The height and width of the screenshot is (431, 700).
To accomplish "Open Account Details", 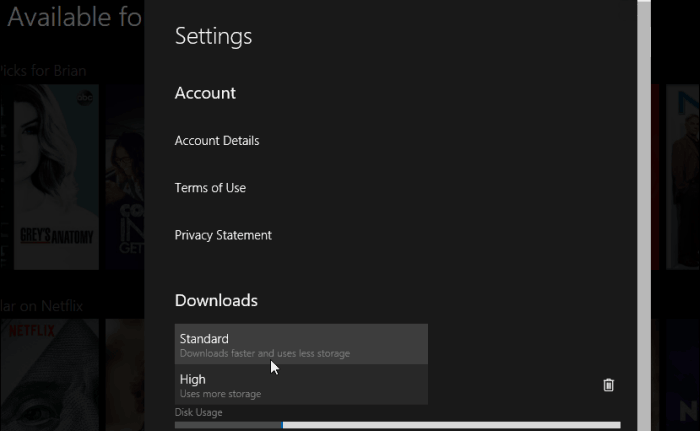I will tap(217, 141).
